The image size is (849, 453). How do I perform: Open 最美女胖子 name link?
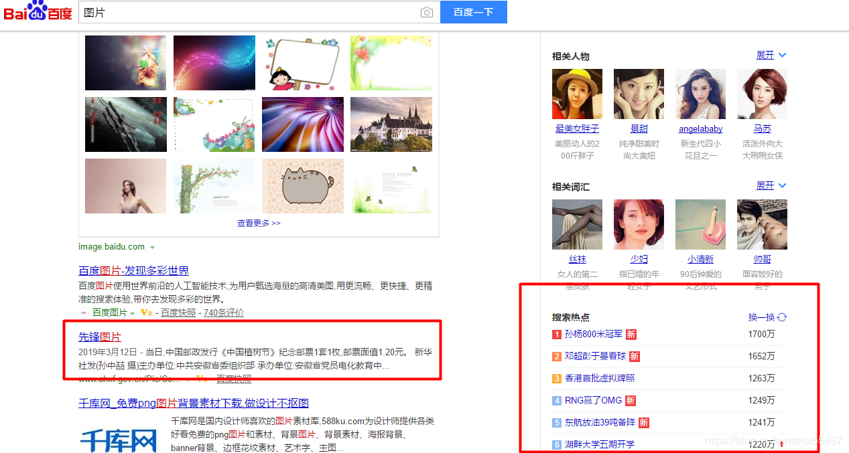(577, 129)
